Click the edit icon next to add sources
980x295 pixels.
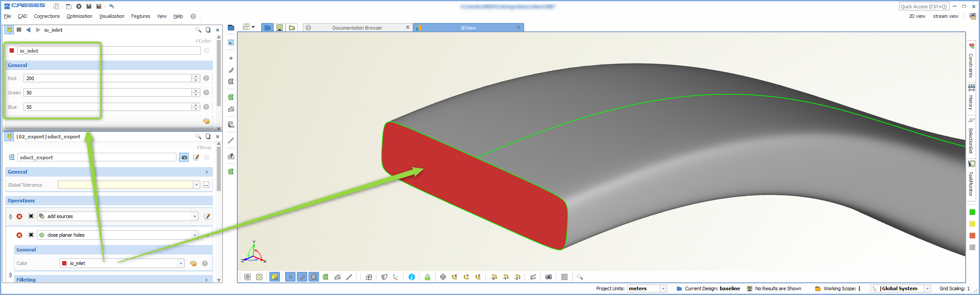(x=207, y=216)
